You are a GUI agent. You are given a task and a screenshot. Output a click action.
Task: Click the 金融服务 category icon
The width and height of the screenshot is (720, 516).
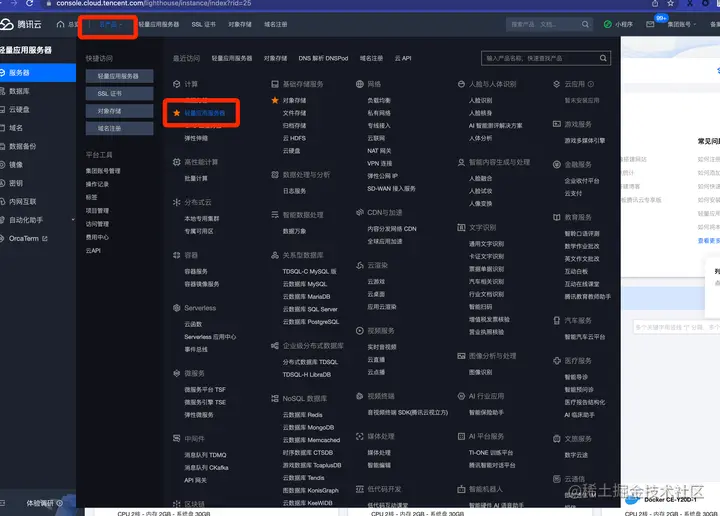point(557,164)
